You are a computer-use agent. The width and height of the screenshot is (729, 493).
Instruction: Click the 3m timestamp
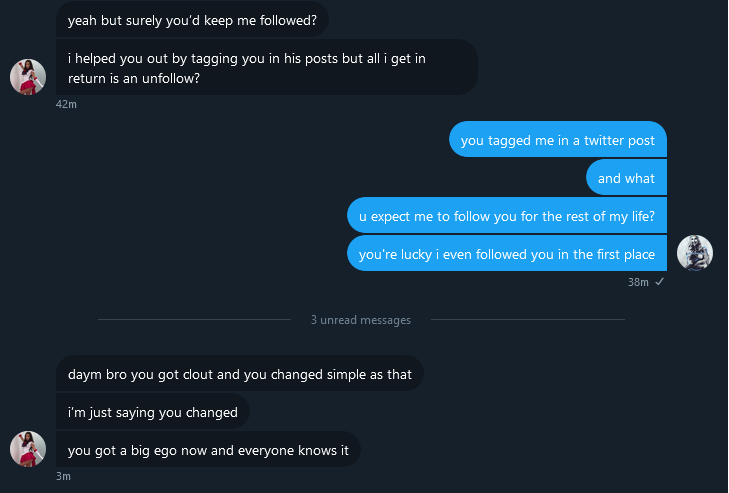(63, 476)
